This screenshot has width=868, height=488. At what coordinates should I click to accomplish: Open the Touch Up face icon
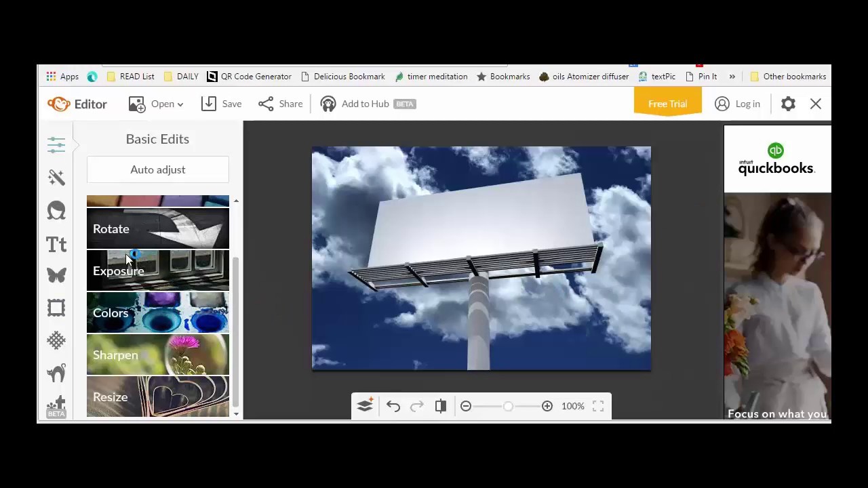[x=56, y=210]
